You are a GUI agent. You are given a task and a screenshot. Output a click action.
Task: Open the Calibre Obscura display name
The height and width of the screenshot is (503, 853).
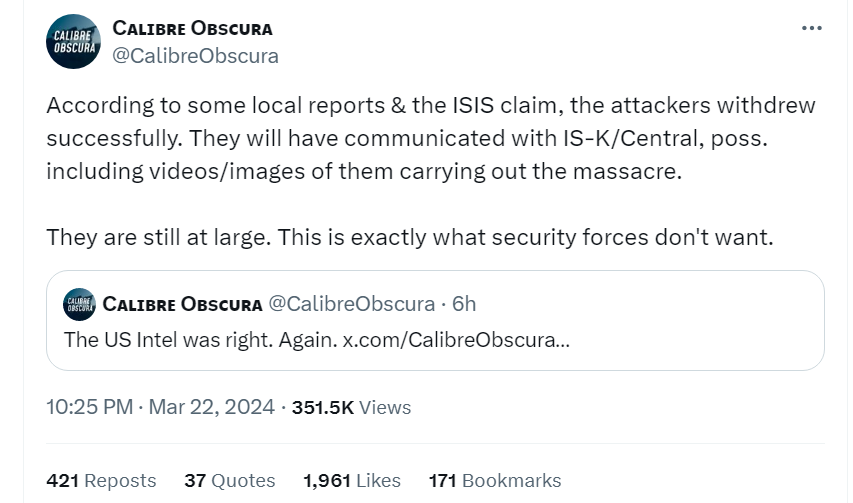click(x=192, y=28)
